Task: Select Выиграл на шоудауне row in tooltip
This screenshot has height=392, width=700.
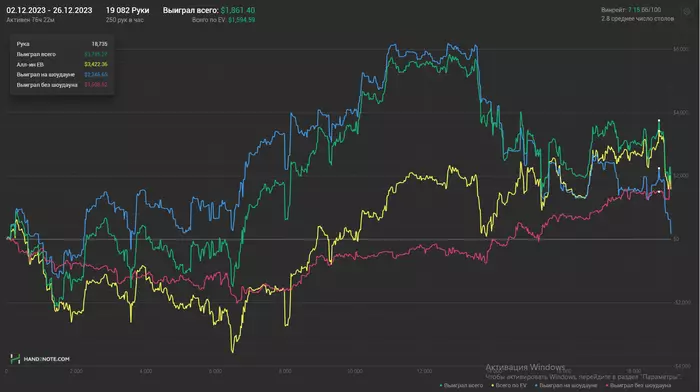Action: pyautogui.click(x=62, y=75)
